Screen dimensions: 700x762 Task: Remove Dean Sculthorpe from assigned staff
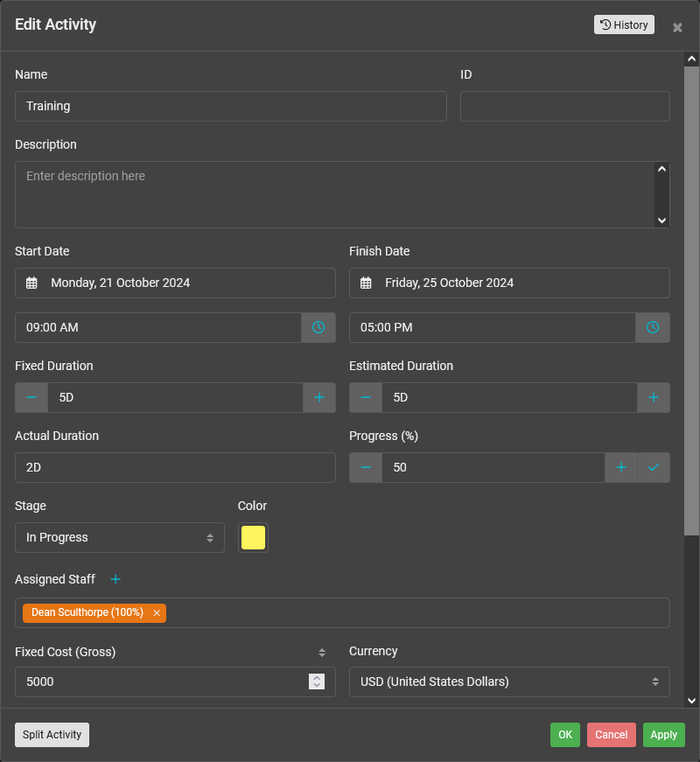click(x=156, y=612)
